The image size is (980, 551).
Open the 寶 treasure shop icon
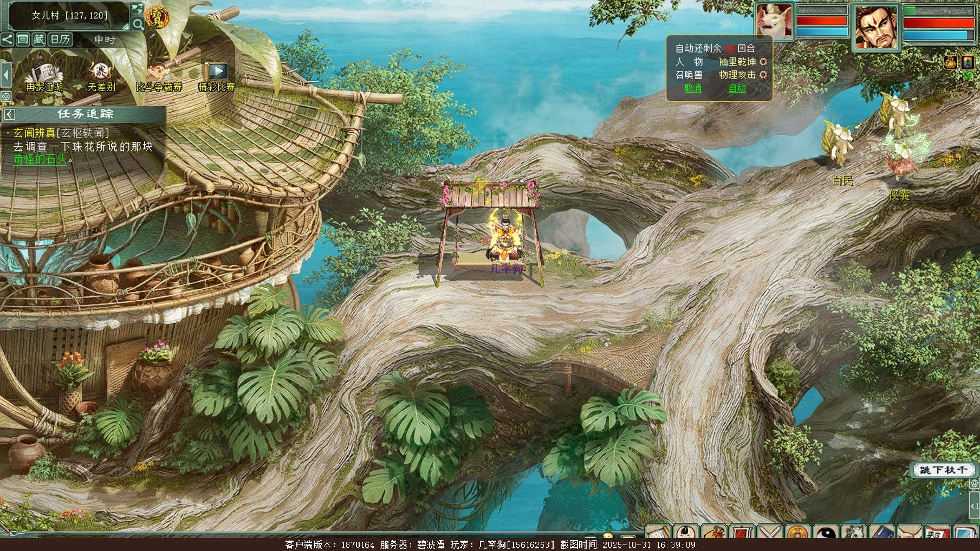click(x=157, y=17)
